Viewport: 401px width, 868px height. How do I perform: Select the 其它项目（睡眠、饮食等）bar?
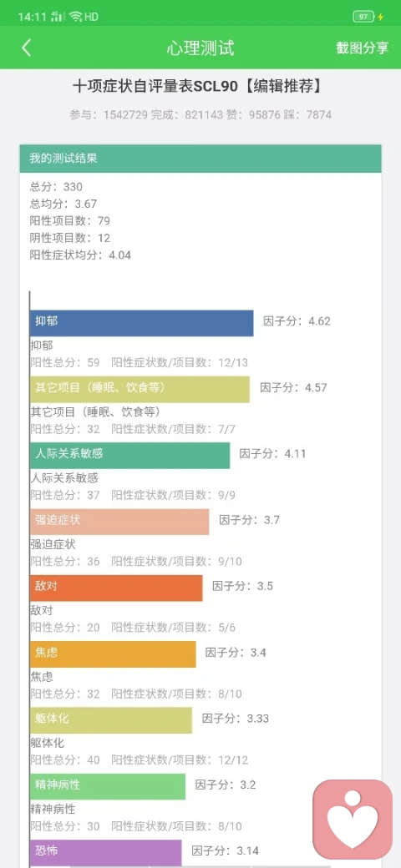pos(140,389)
